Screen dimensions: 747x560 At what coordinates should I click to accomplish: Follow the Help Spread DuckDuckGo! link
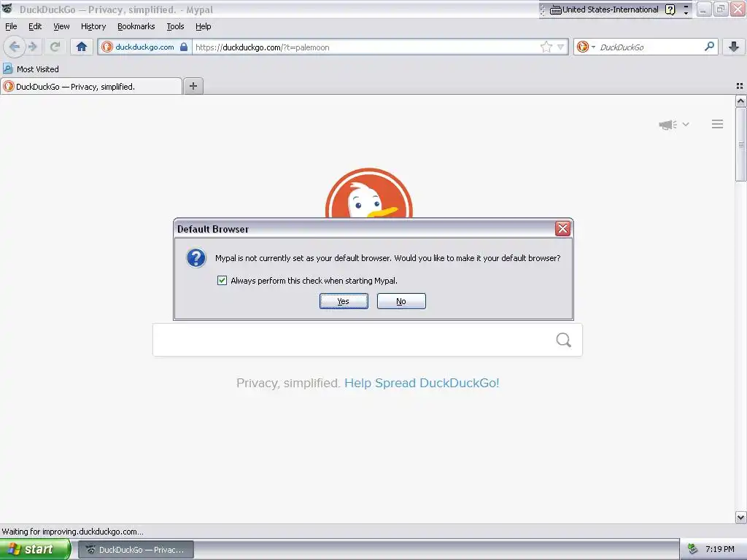(x=422, y=383)
